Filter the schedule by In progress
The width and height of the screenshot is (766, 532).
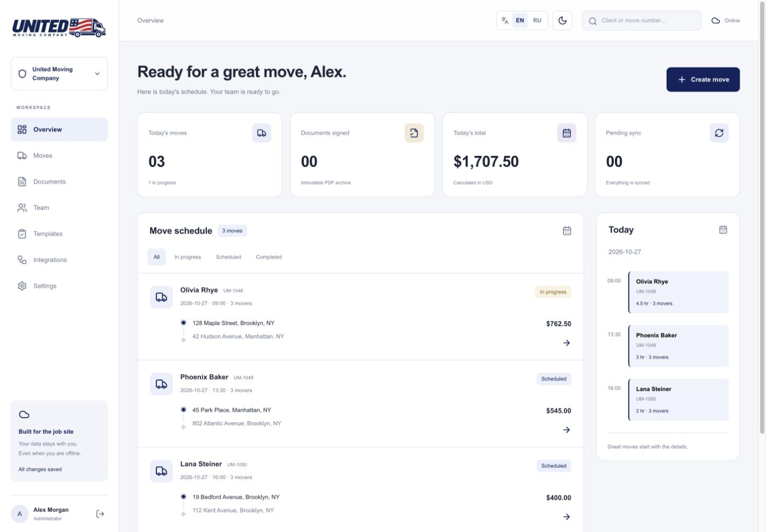(x=188, y=257)
